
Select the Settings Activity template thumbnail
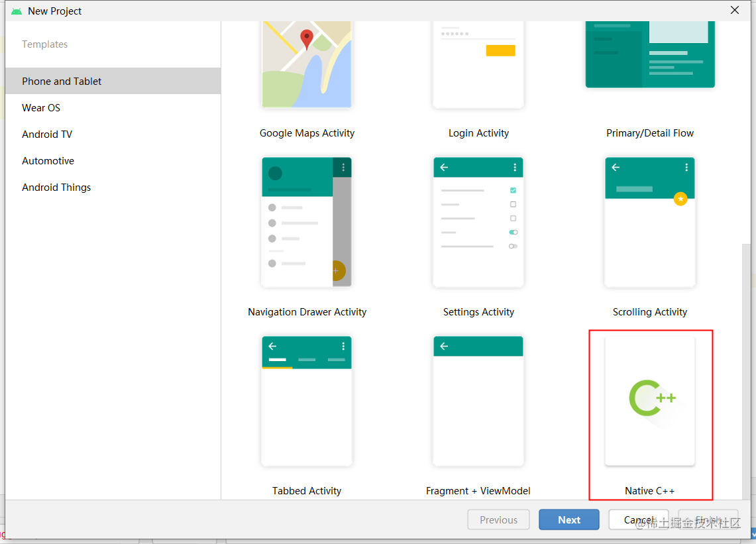point(478,222)
